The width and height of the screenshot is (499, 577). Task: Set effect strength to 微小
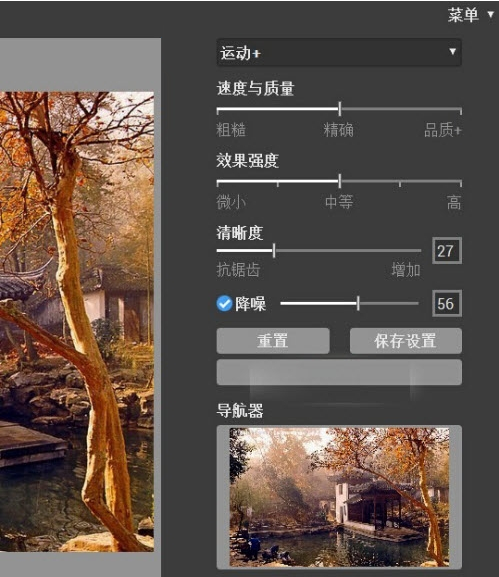pos(231,202)
